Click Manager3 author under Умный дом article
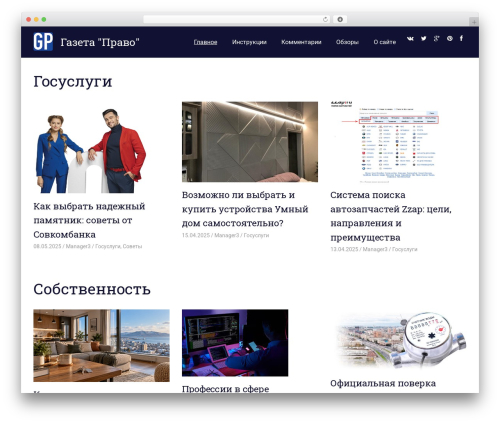Image resolution: width=500 pixels, height=423 pixels. [227, 235]
